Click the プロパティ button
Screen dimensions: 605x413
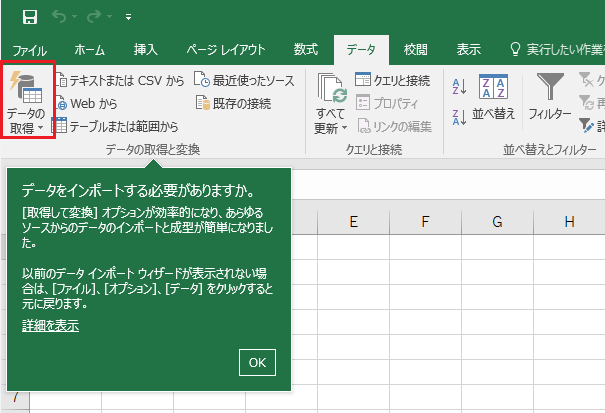pos(387,103)
